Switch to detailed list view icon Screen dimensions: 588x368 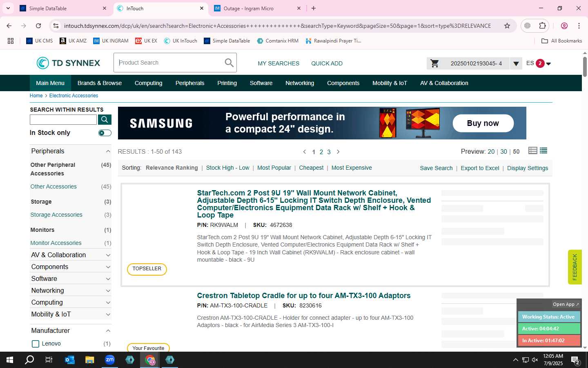532,150
